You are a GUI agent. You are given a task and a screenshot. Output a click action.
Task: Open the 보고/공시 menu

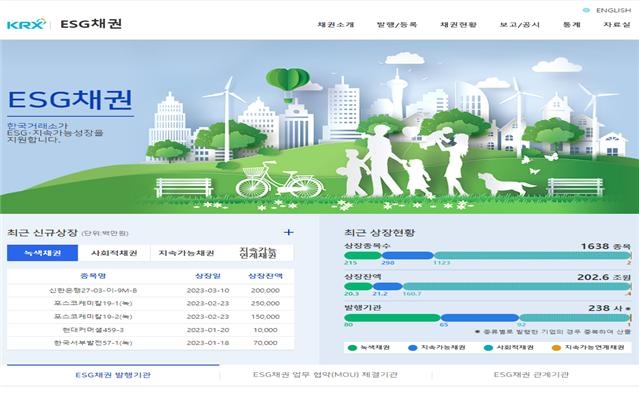pyautogui.click(x=520, y=24)
